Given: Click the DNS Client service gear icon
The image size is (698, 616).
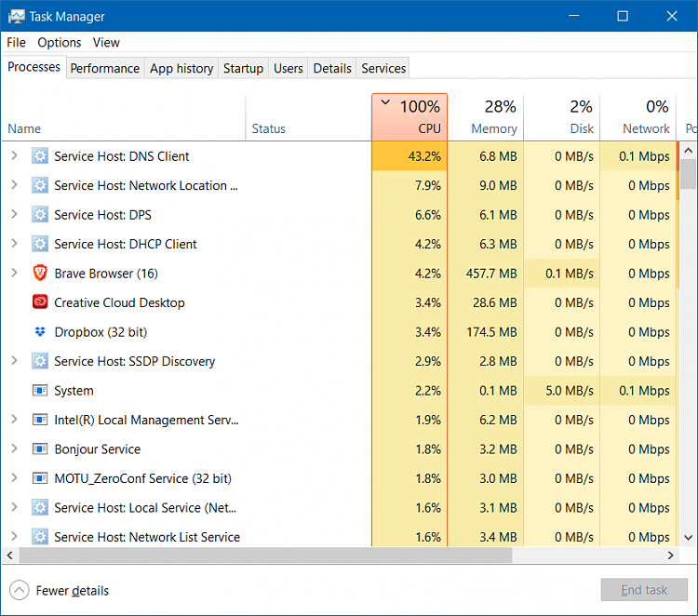Looking at the screenshot, I should pos(40,156).
